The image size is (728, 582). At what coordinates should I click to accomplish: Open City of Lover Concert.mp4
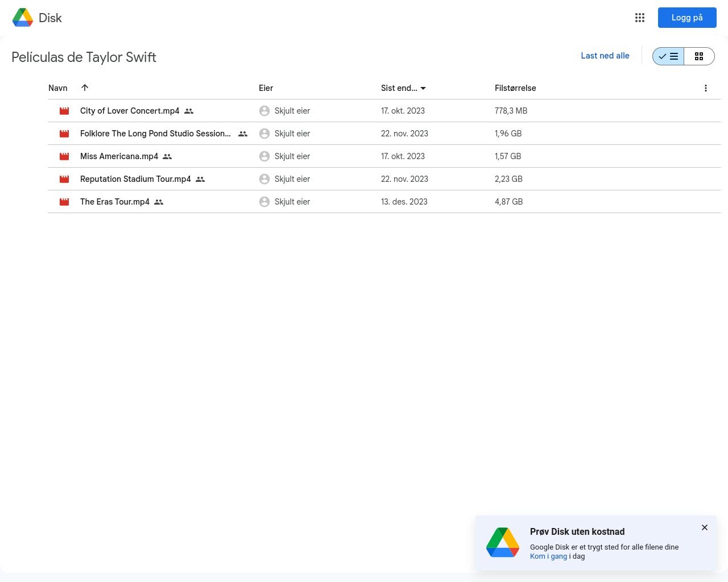pyautogui.click(x=130, y=111)
